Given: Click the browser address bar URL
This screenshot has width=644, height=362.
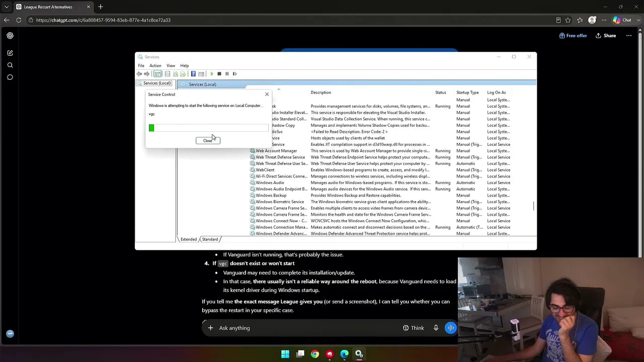Looking at the screenshot, I should (103, 20).
